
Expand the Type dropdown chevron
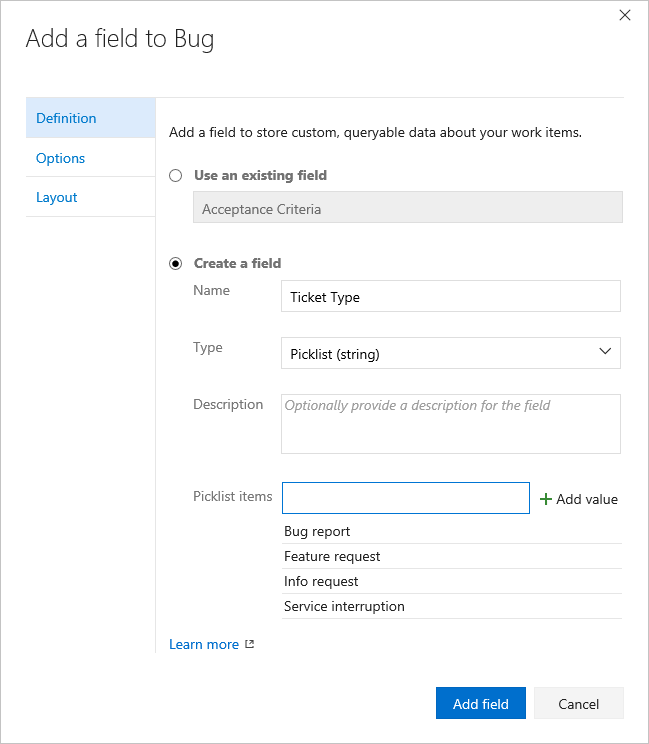coord(605,352)
